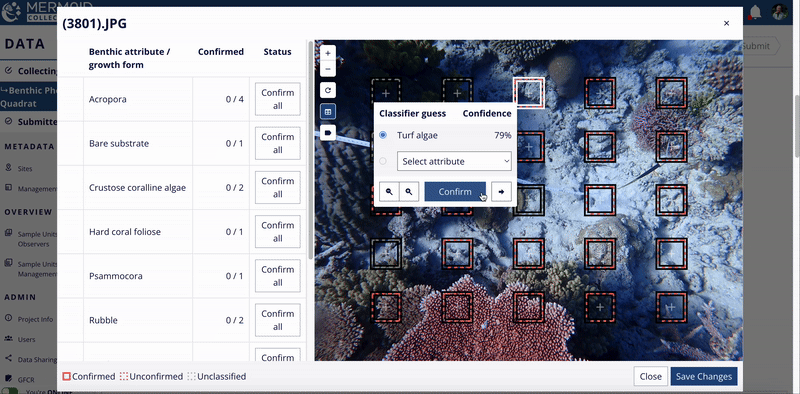
Task: Click the right magnifier button in the popup
Action: (409, 191)
